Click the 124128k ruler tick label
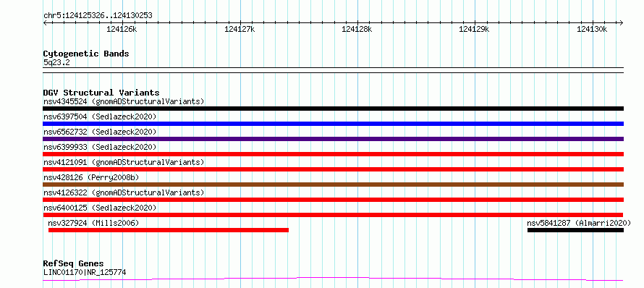The height and width of the screenshot is (288, 644). 357,29
